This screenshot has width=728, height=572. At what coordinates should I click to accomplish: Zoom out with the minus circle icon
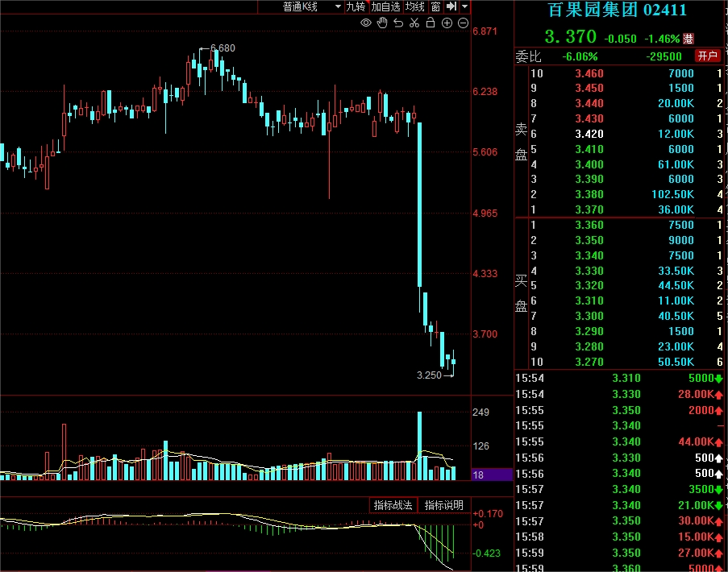click(463, 23)
